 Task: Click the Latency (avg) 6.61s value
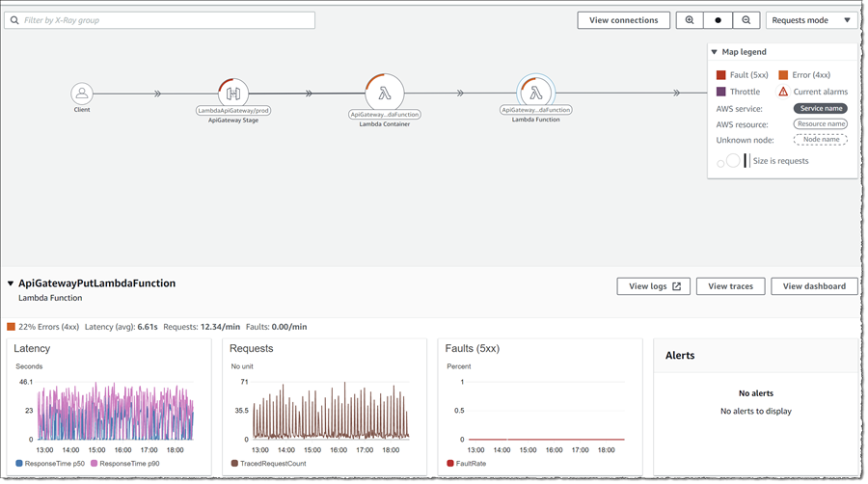148,327
